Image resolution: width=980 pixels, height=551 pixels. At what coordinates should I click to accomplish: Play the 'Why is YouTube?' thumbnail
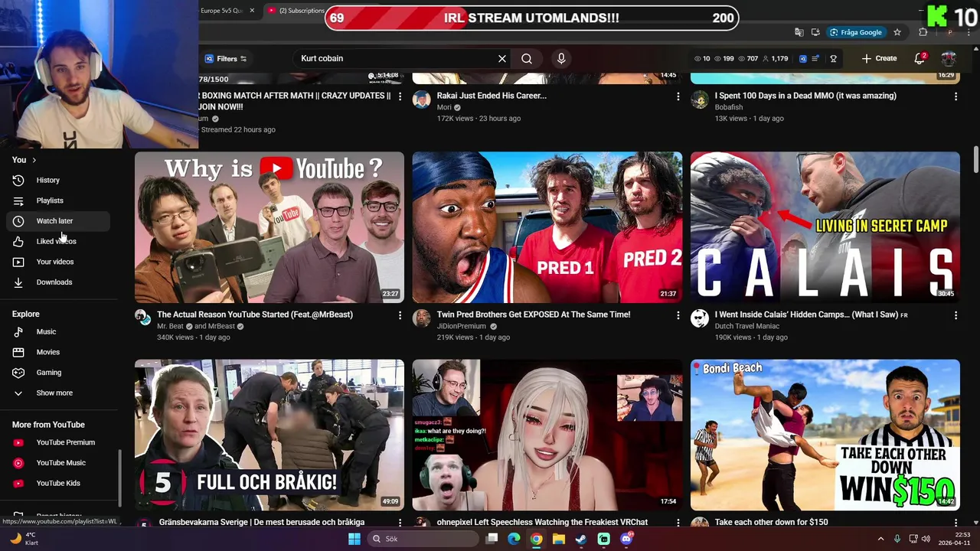269,227
